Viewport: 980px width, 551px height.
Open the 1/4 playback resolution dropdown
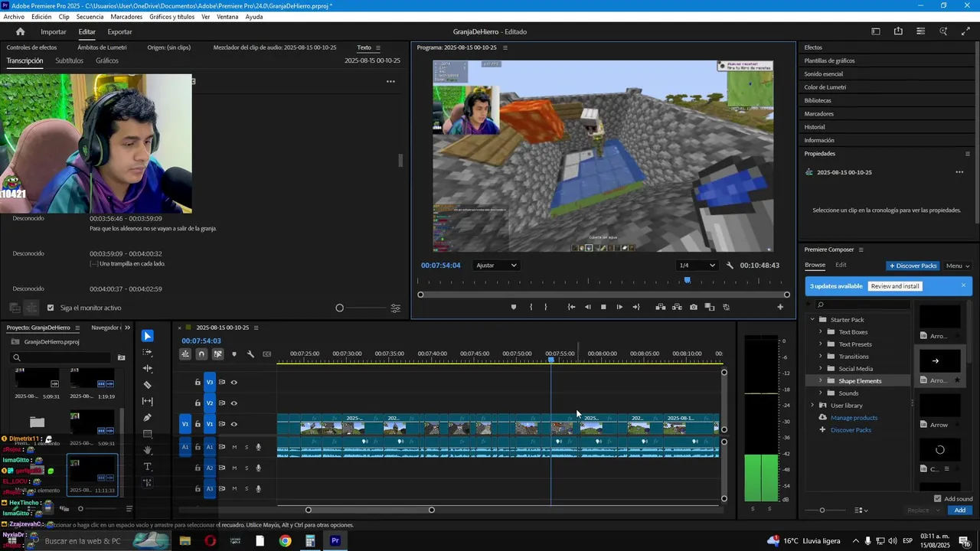697,266
